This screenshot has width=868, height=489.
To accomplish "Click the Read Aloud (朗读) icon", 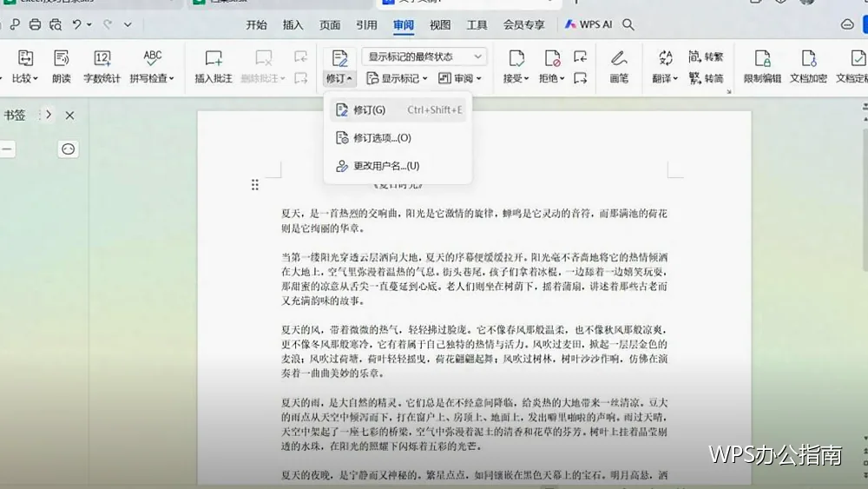I will pyautogui.click(x=62, y=58).
